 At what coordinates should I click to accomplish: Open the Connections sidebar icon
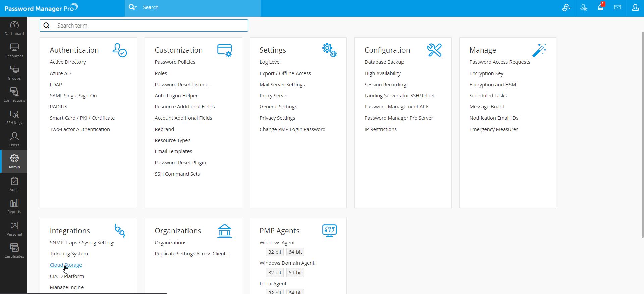[14, 95]
